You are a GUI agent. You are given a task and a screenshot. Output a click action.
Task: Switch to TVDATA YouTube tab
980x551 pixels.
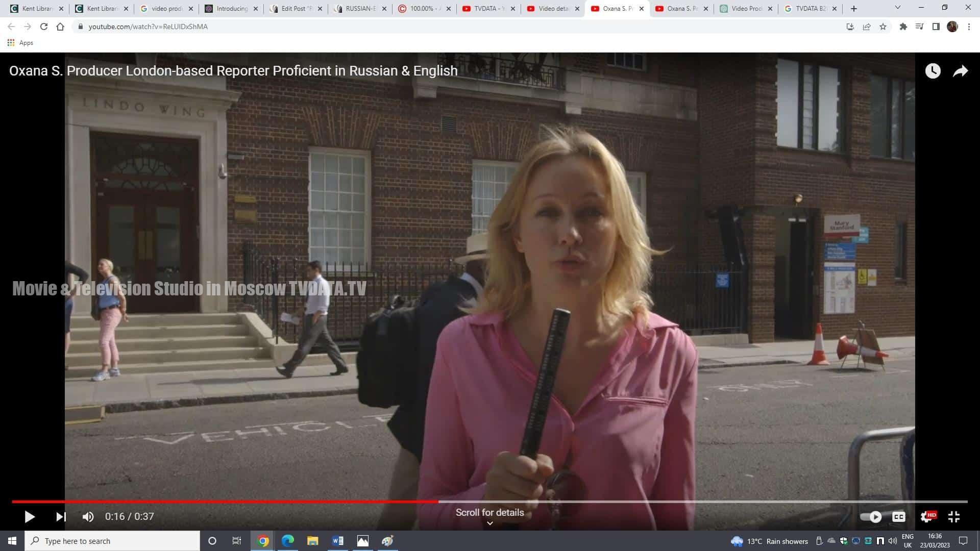[488, 9]
